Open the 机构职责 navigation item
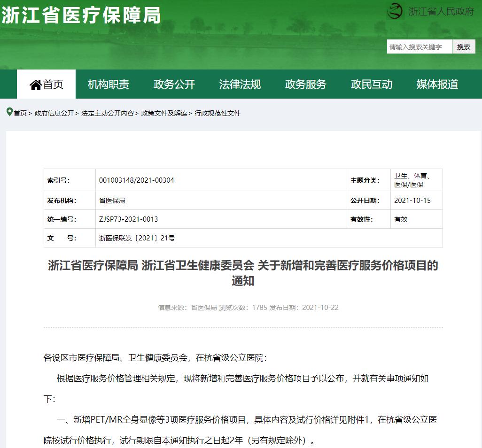This screenshot has height=448, width=482. click(x=109, y=84)
